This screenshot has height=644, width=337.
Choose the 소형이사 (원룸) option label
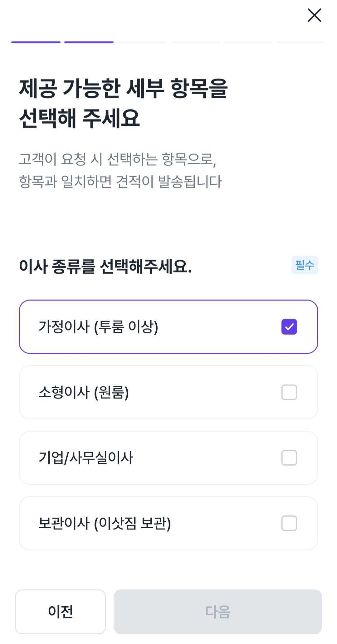[84, 392]
